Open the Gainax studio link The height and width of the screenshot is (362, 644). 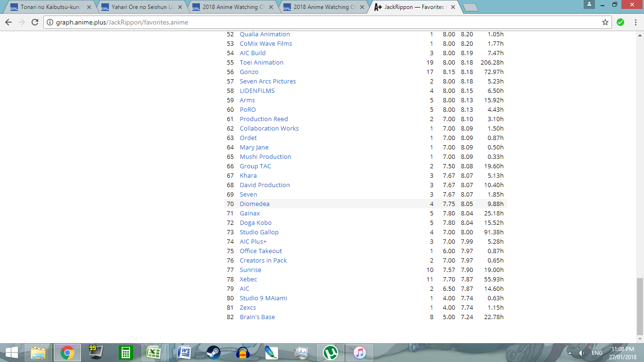(x=250, y=213)
